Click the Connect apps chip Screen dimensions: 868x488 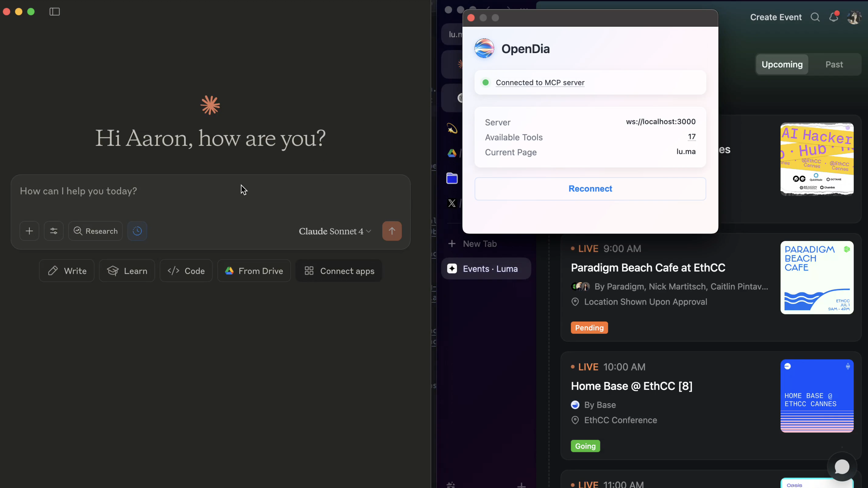point(339,271)
